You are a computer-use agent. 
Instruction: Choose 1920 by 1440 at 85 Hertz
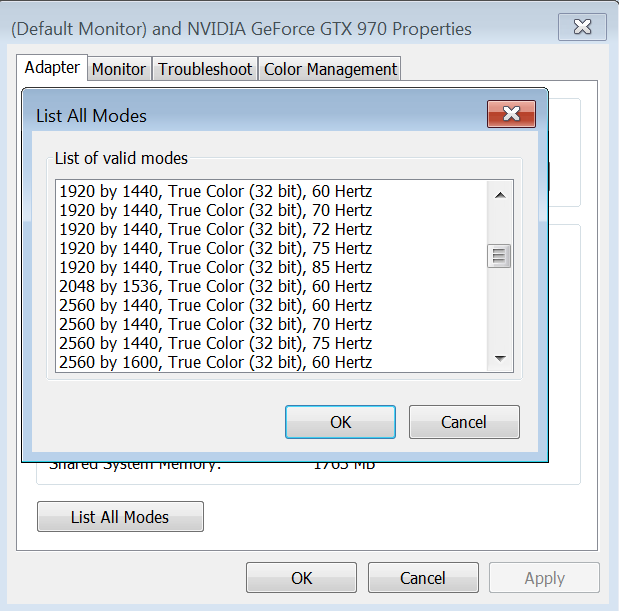(x=216, y=267)
